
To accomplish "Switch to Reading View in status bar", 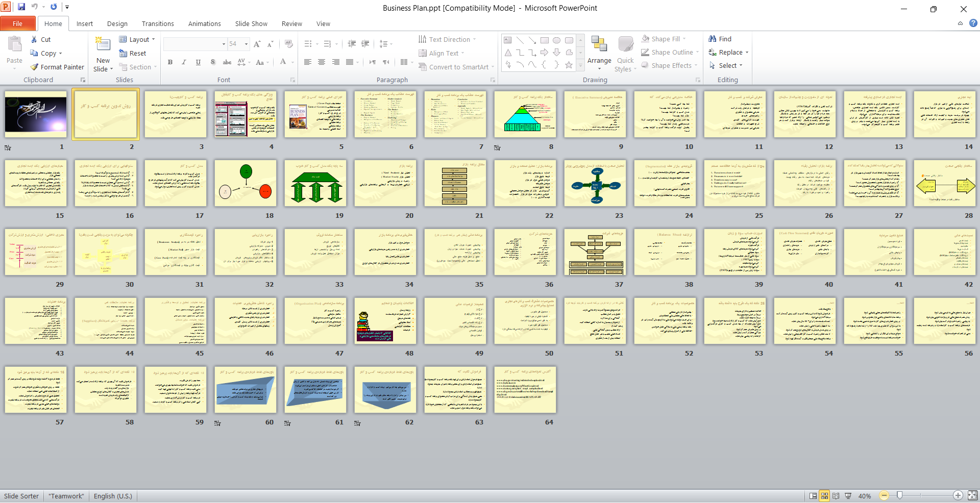I will click(836, 495).
